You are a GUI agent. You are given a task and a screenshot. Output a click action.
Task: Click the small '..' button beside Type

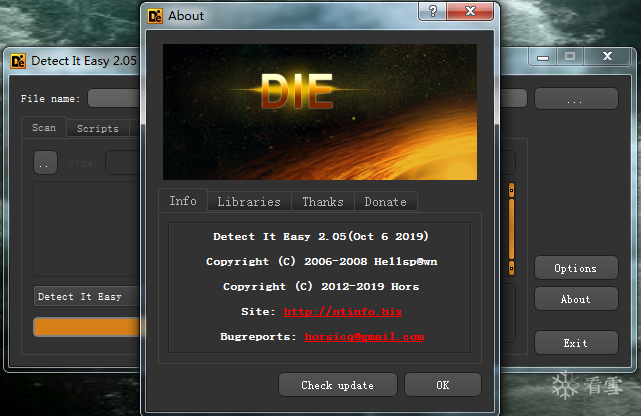(x=45, y=163)
